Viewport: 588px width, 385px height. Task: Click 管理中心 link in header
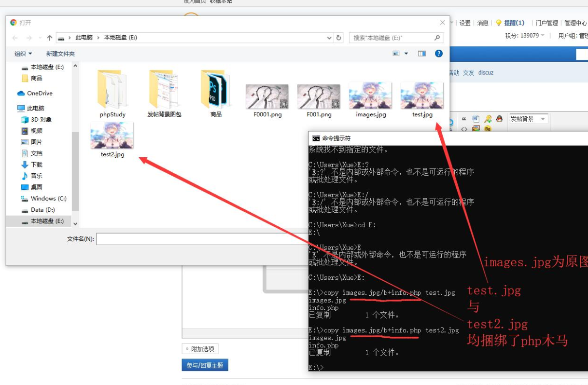576,23
